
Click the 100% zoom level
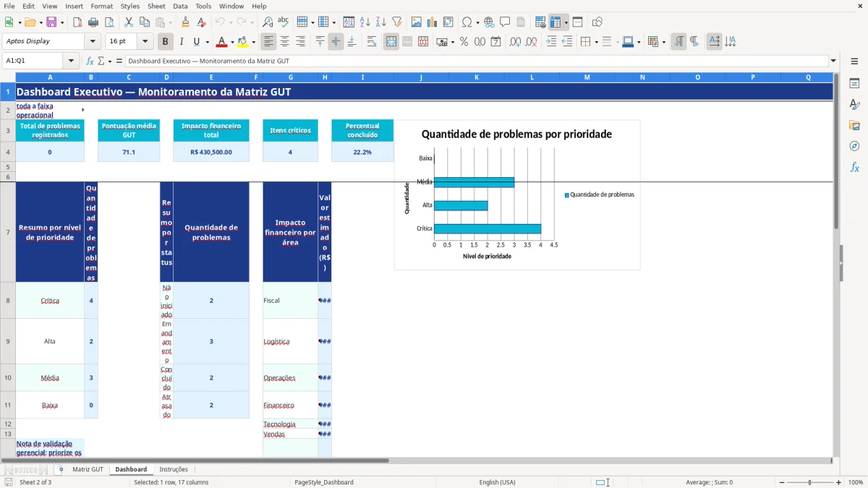pos(856,482)
